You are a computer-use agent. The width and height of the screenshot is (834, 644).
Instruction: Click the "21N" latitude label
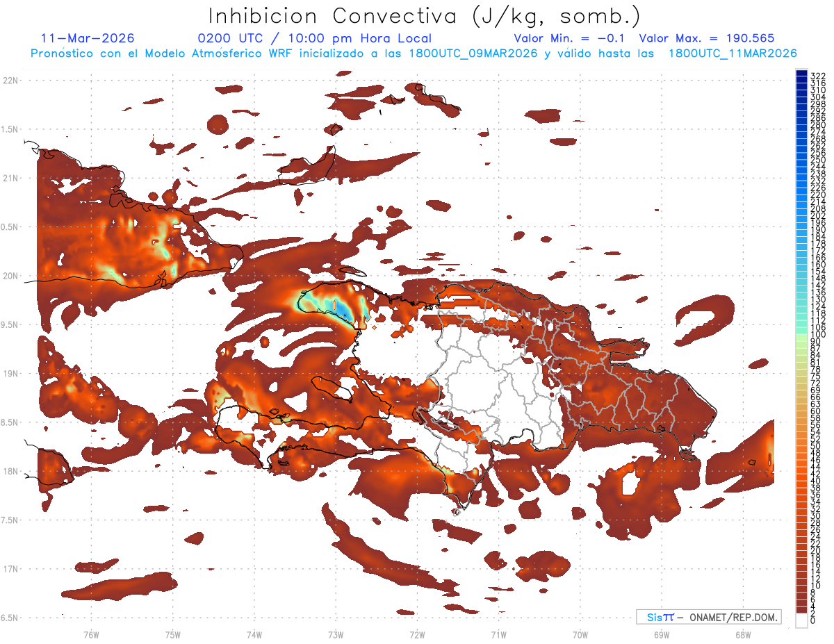coord(11,179)
